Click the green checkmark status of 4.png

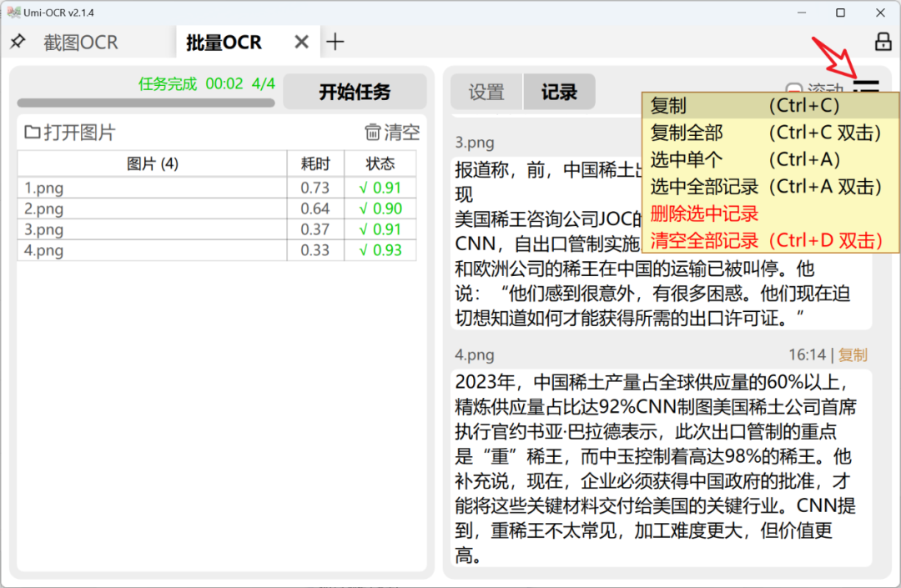pos(380,249)
